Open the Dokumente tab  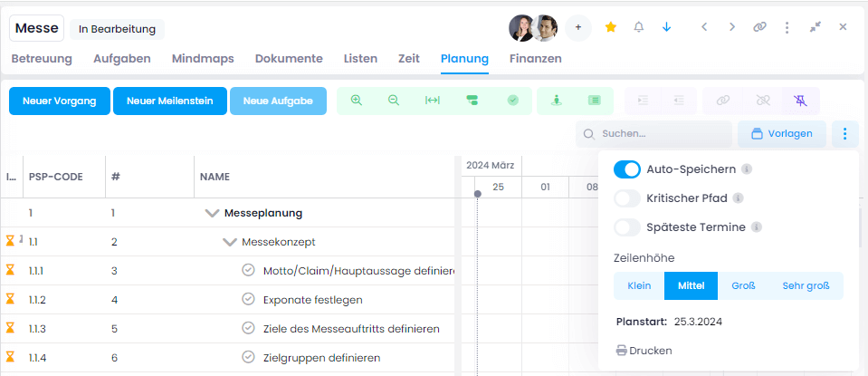point(289,58)
